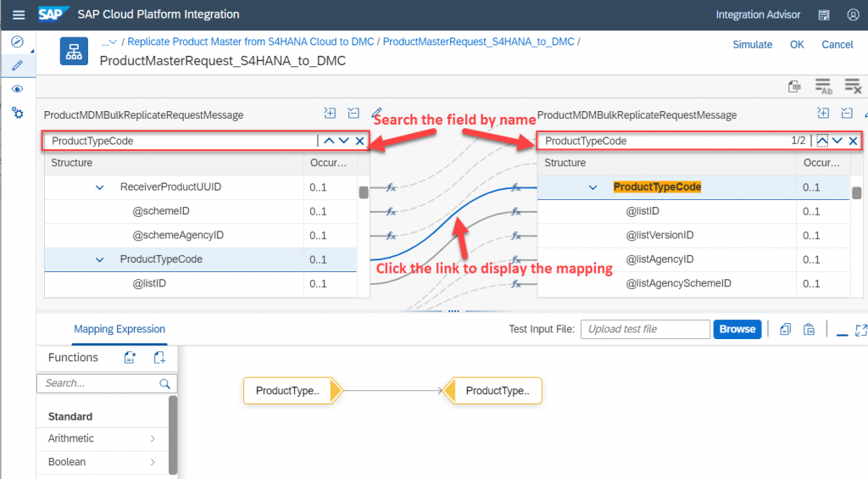Click the Upload test file input
The image size is (868, 479).
pos(645,330)
